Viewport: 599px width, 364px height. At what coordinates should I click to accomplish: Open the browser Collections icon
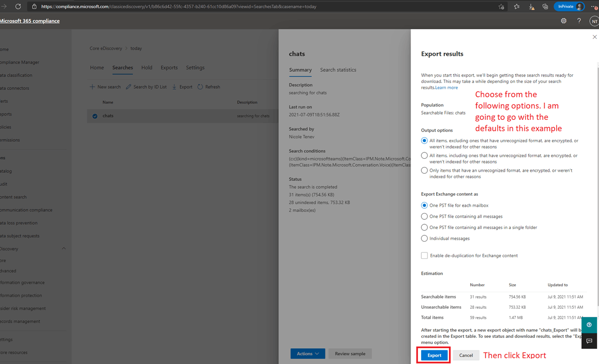545,7
